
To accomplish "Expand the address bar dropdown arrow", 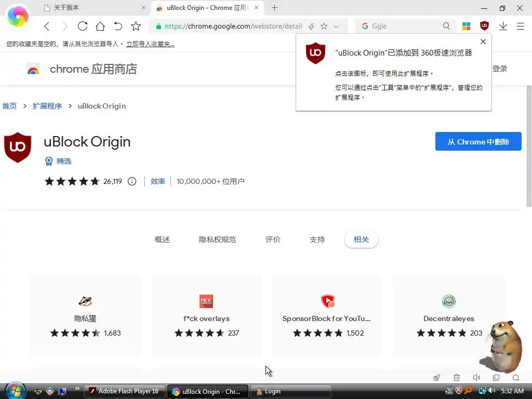I will [336, 26].
